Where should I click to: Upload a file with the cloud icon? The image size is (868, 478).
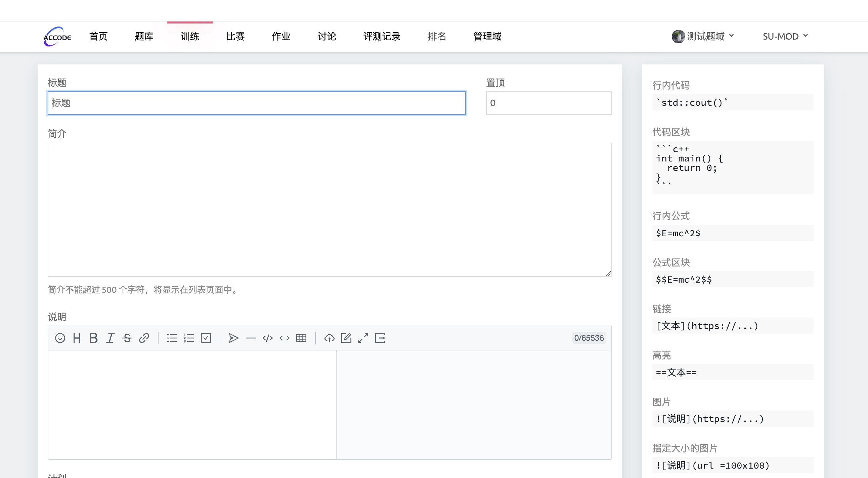(329, 338)
